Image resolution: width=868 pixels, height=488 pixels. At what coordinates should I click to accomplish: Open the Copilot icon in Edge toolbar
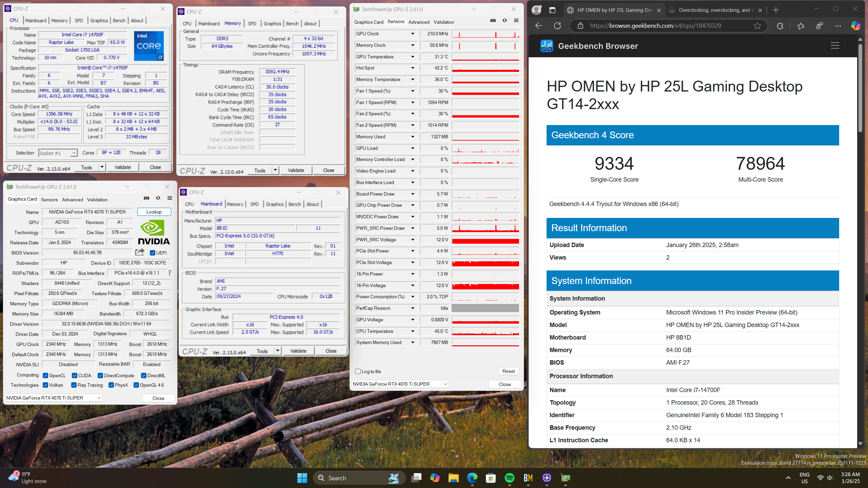(x=855, y=26)
